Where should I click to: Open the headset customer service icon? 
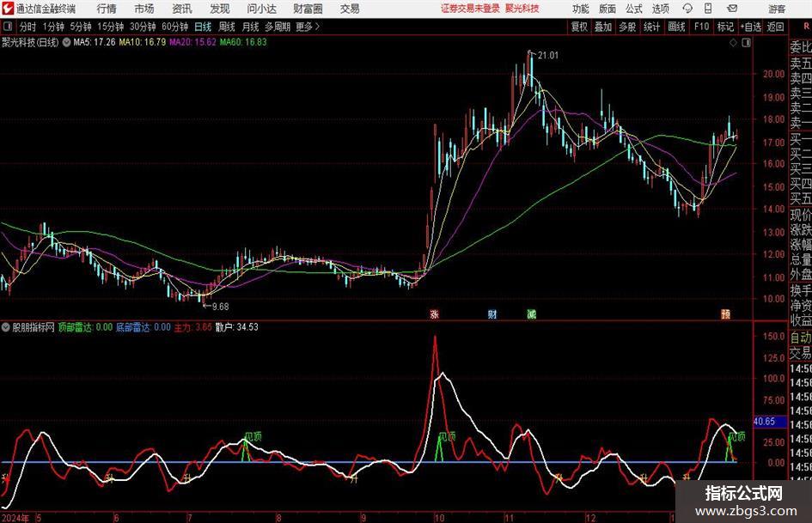click(687, 9)
